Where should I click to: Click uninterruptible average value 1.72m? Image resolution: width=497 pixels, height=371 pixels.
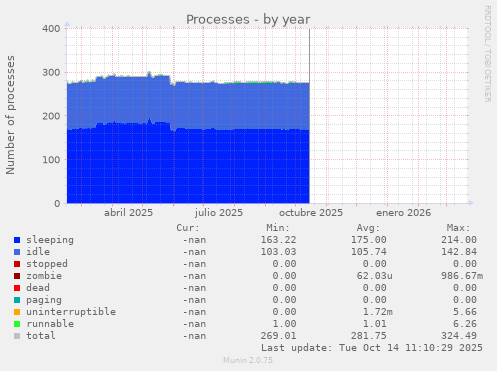(x=378, y=312)
